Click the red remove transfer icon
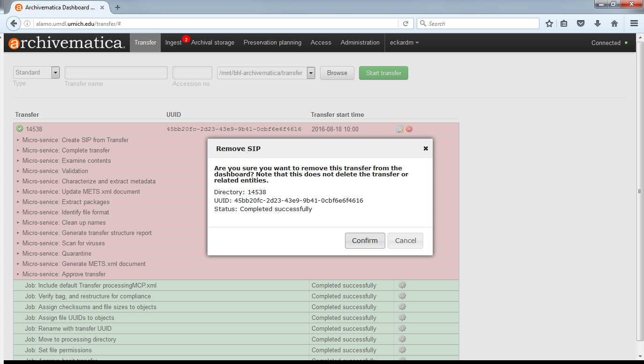 coord(409,129)
